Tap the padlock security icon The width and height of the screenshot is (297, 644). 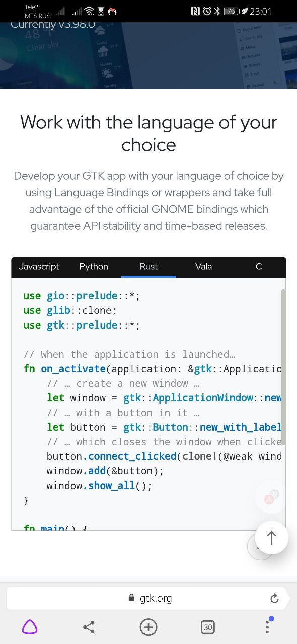click(132, 598)
